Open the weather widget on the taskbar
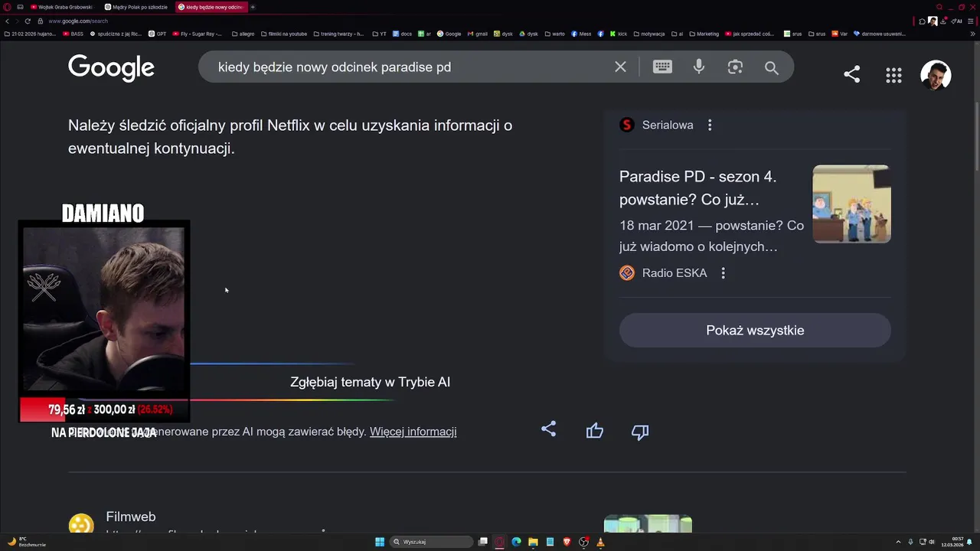The width and height of the screenshot is (980, 551). [26, 542]
